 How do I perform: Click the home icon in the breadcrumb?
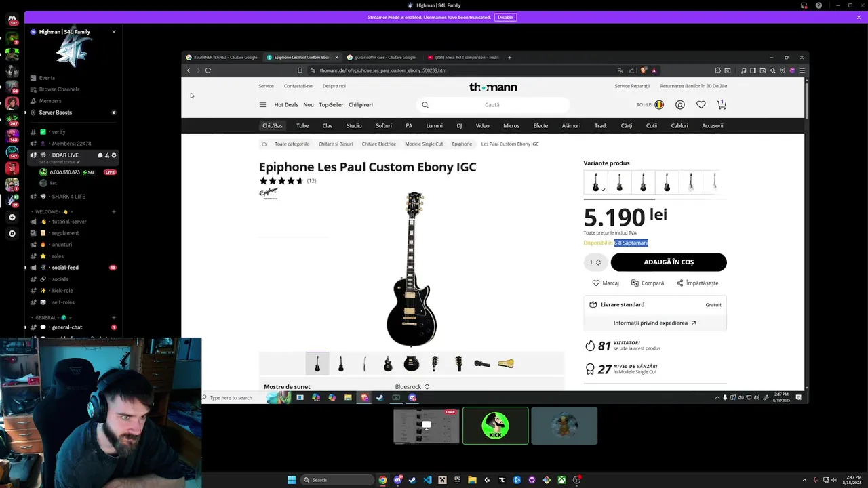pos(264,144)
